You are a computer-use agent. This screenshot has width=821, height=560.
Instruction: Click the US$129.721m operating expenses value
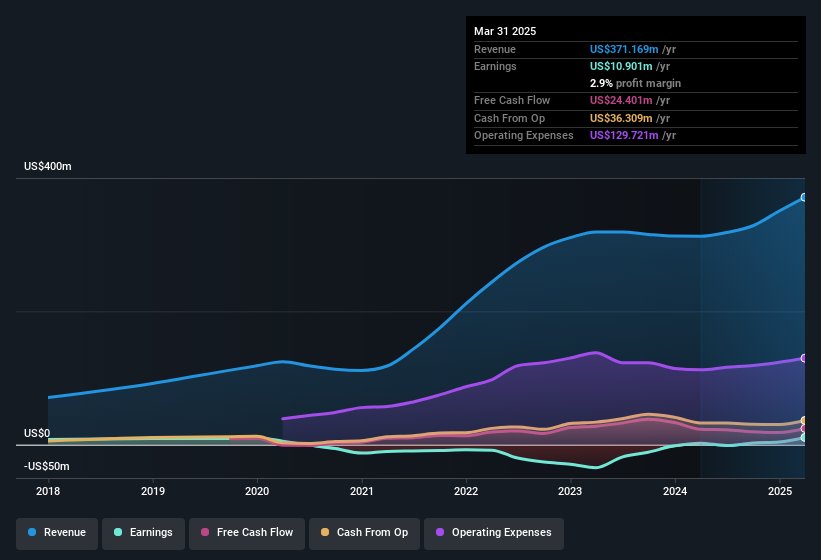click(x=624, y=136)
